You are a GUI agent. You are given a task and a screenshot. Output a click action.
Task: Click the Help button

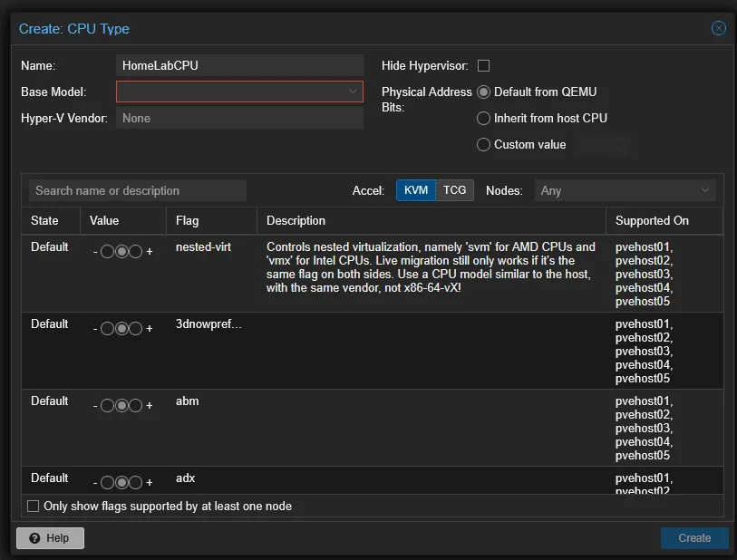click(50, 538)
